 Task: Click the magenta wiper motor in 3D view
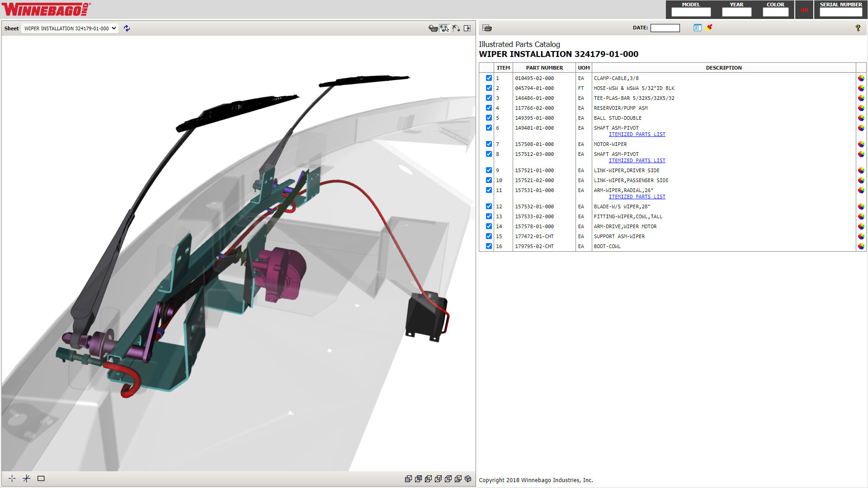pos(281,273)
